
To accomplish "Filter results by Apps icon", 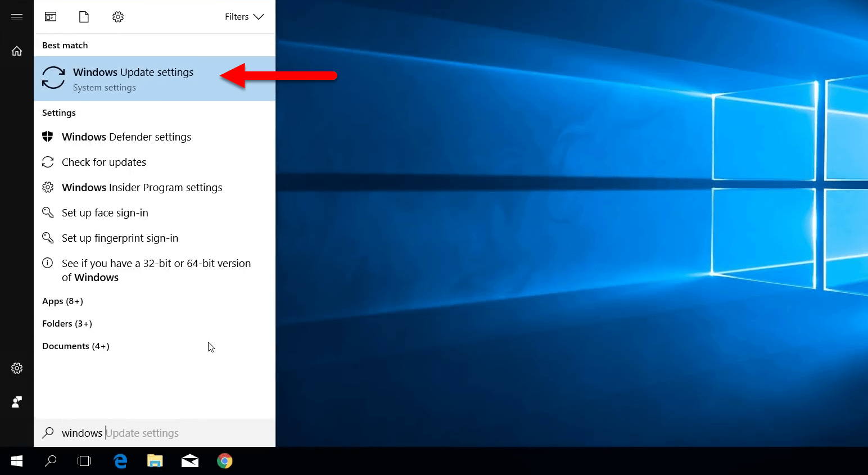I will point(51,17).
